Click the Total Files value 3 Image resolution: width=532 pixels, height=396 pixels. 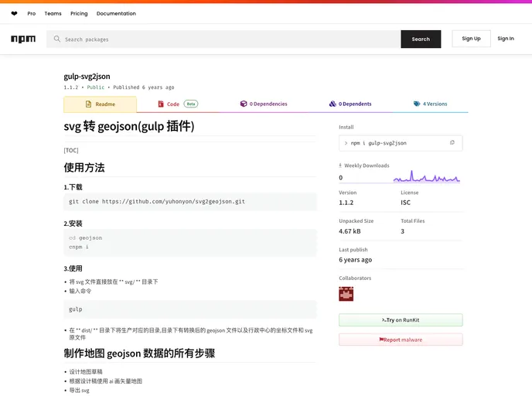pyautogui.click(x=402, y=231)
